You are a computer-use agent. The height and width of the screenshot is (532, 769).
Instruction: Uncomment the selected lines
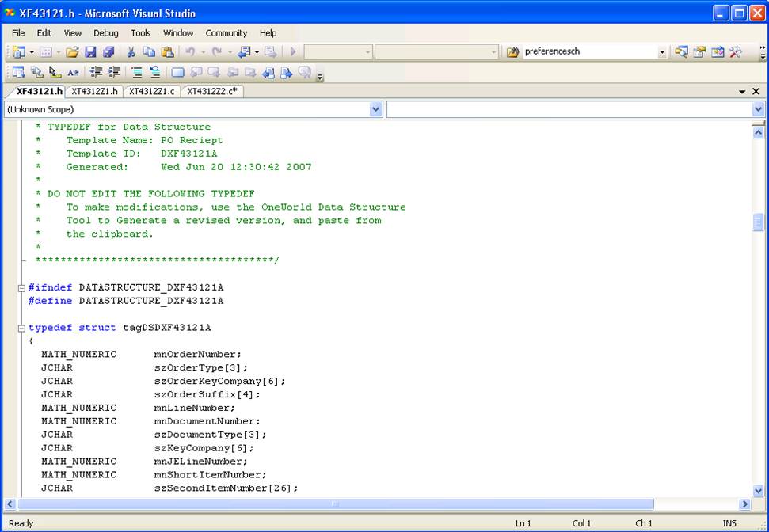[x=155, y=73]
